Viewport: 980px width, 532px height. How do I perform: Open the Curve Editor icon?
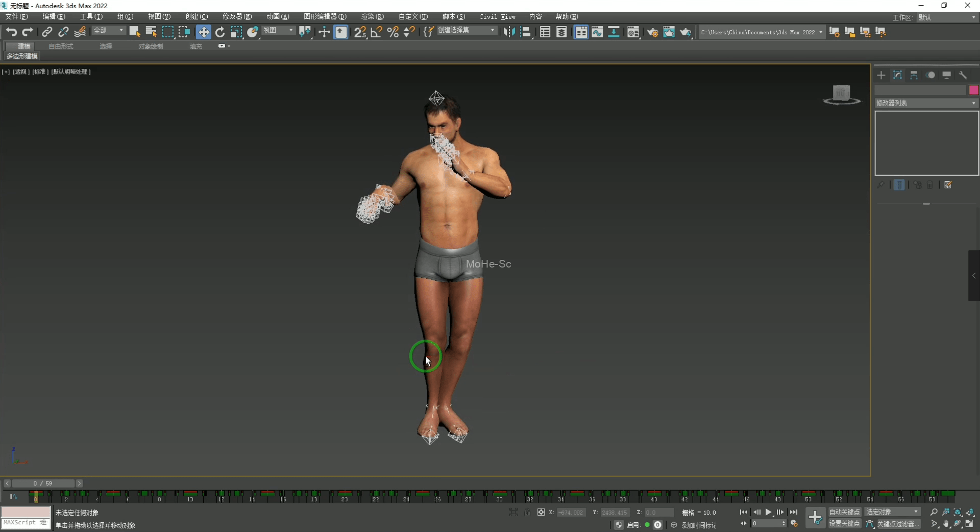click(x=597, y=32)
